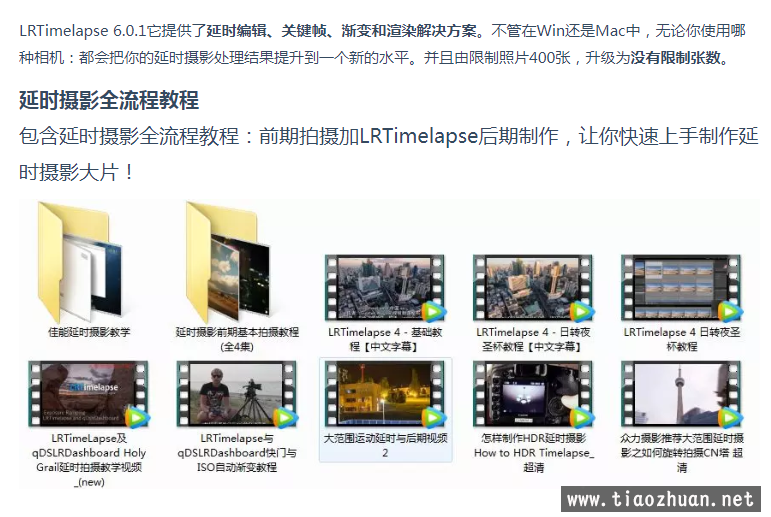Click file name 佳能延时摄影教学

[89, 332]
